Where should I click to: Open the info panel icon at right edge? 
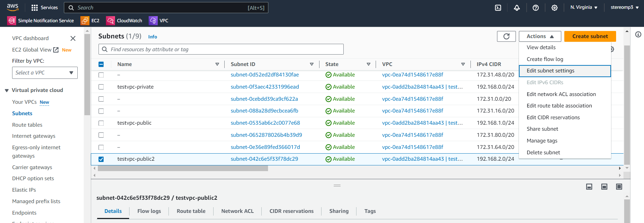pyautogui.click(x=638, y=34)
